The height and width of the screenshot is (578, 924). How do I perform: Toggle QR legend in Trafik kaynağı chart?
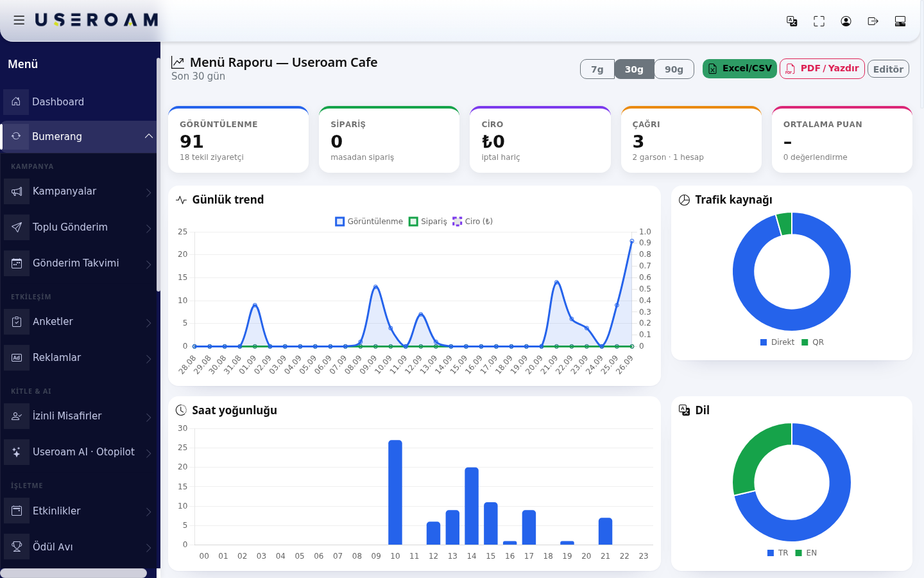click(812, 342)
